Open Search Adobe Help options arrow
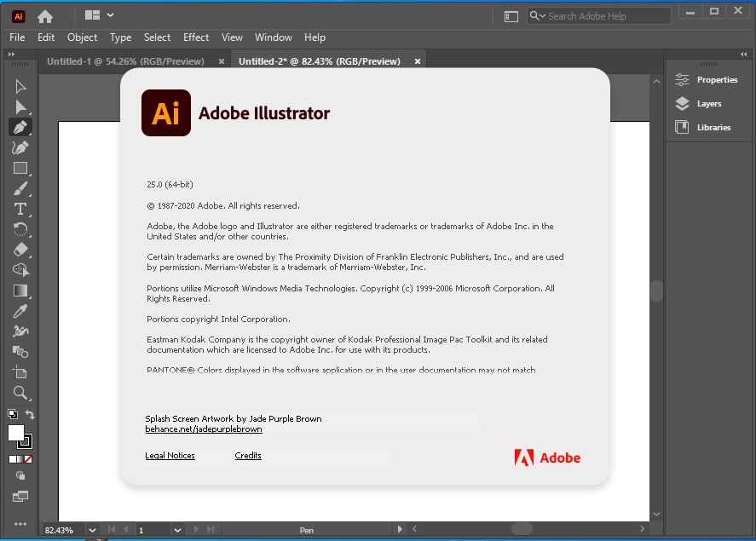The height and width of the screenshot is (541, 756). (x=537, y=16)
